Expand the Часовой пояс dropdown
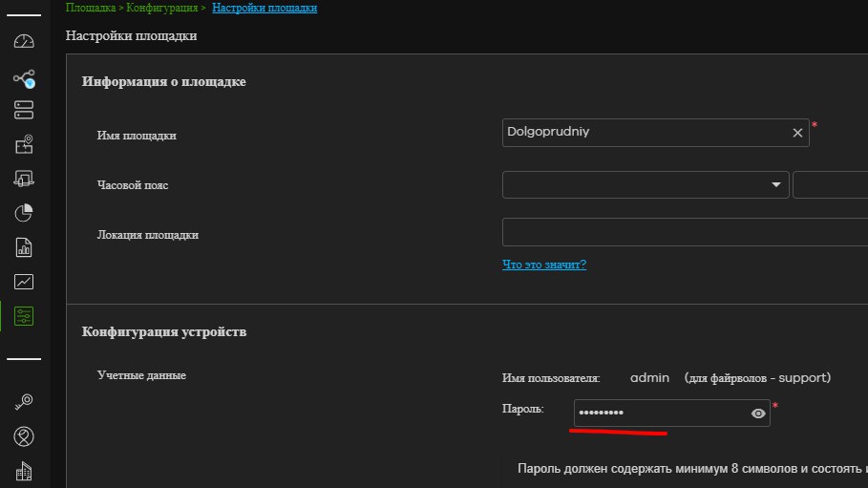This screenshot has width=868, height=488. tap(775, 185)
